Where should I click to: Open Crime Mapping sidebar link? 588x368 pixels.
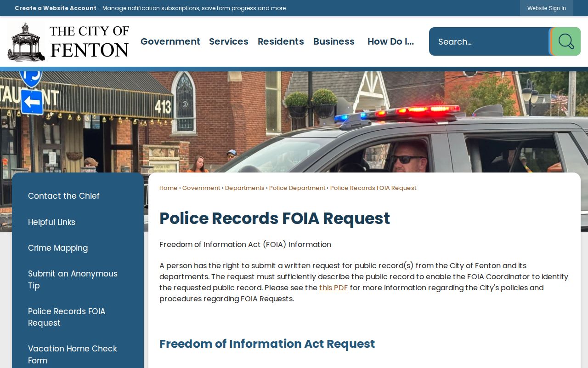coord(58,248)
